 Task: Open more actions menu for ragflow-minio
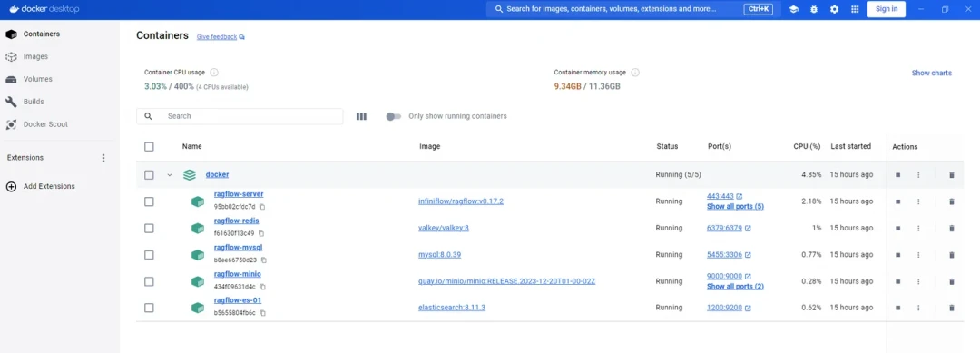coord(918,281)
